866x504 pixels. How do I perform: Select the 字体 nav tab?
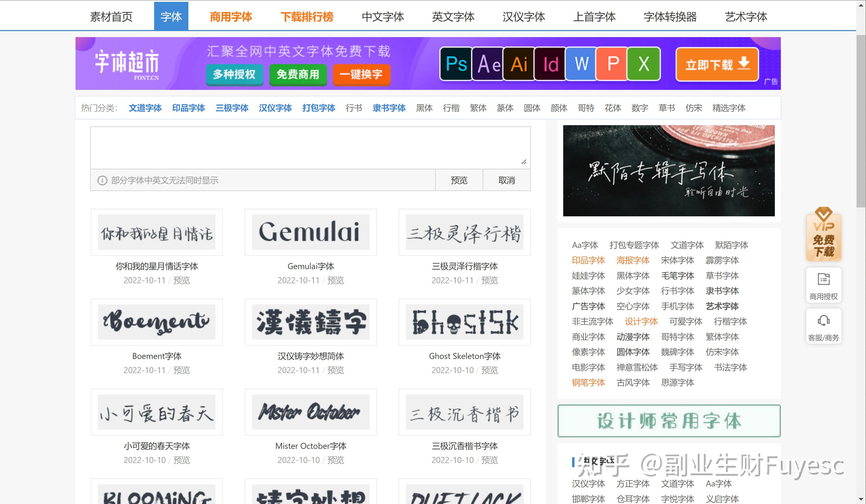click(x=171, y=16)
